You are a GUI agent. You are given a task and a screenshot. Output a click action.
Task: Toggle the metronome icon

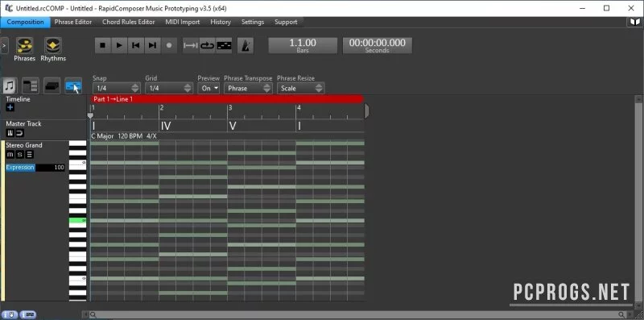[246, 45]
